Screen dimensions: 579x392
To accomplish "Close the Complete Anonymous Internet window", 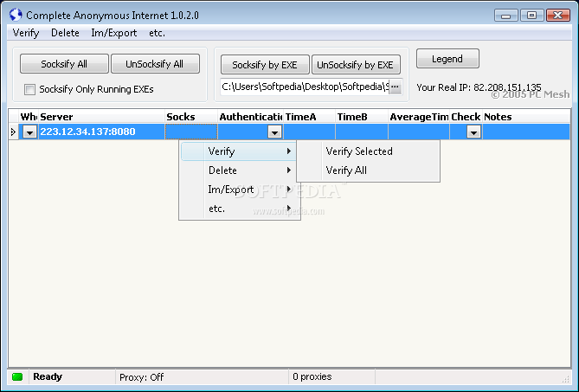I will point(558,15).
